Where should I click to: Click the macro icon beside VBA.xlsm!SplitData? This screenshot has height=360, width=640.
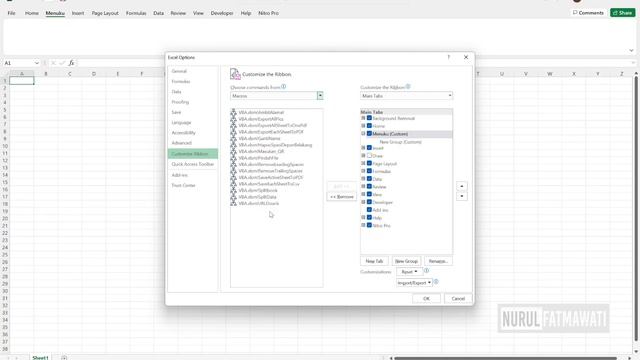tap(233, 197)
